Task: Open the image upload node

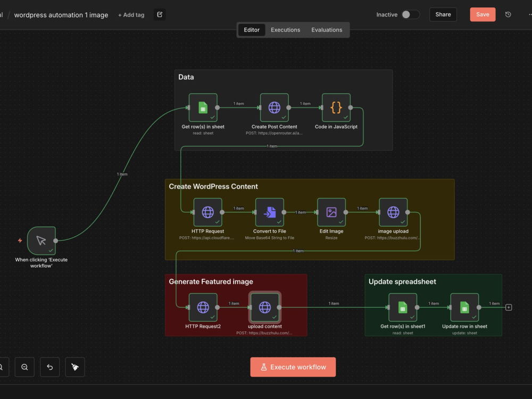Action: coord(393,212)
